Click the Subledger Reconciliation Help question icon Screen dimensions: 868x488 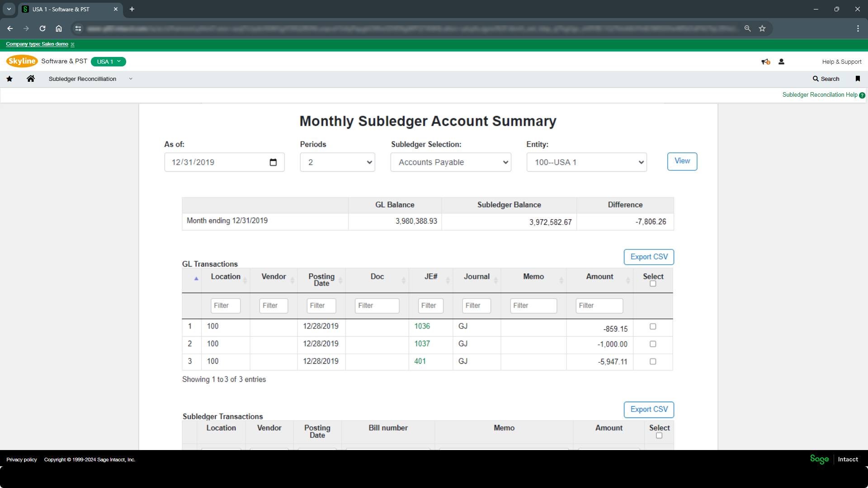click(x=862, y=95)
